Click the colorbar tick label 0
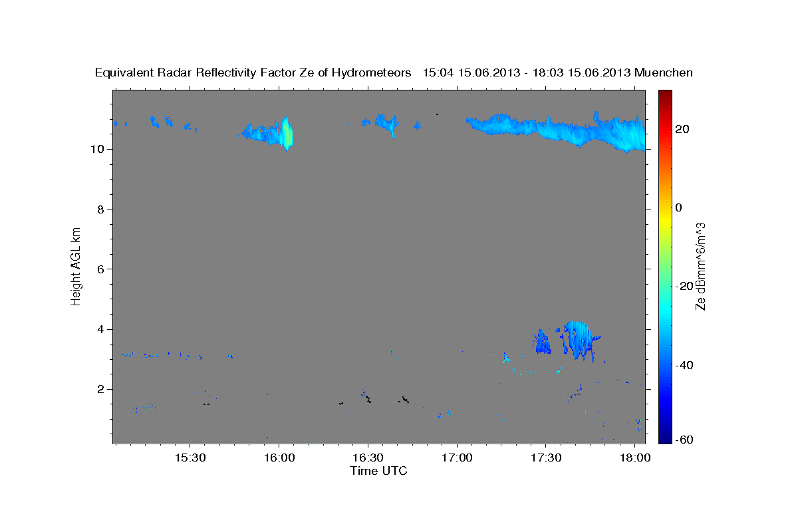 tap(678, 207)
